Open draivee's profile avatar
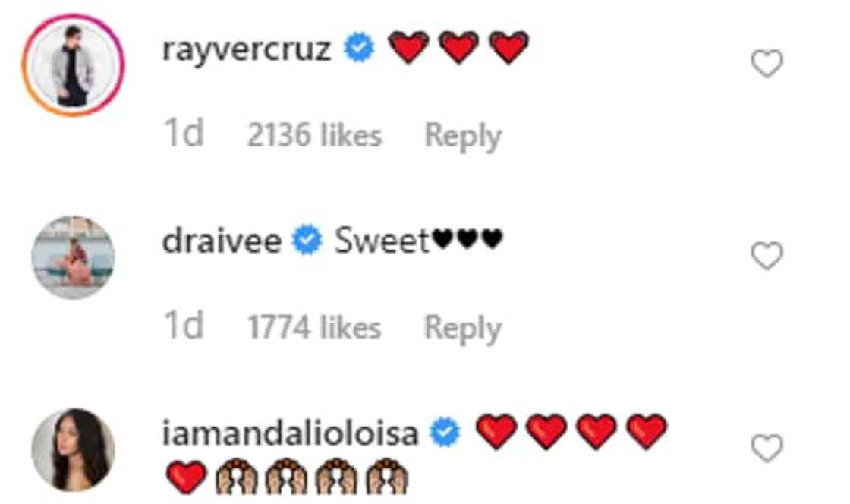850x504 pixels. coord(73,257)
